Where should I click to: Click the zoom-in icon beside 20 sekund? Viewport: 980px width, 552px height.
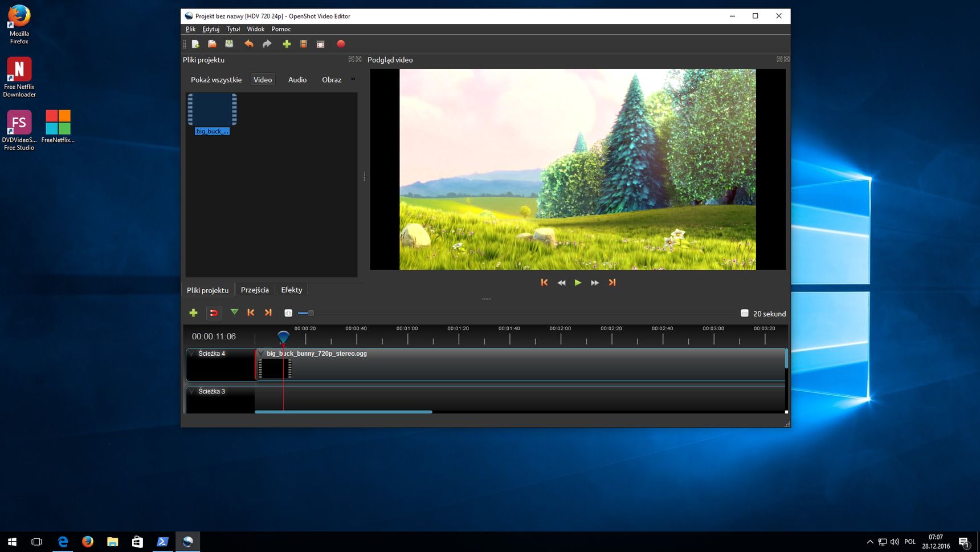[x=744, y=313]
